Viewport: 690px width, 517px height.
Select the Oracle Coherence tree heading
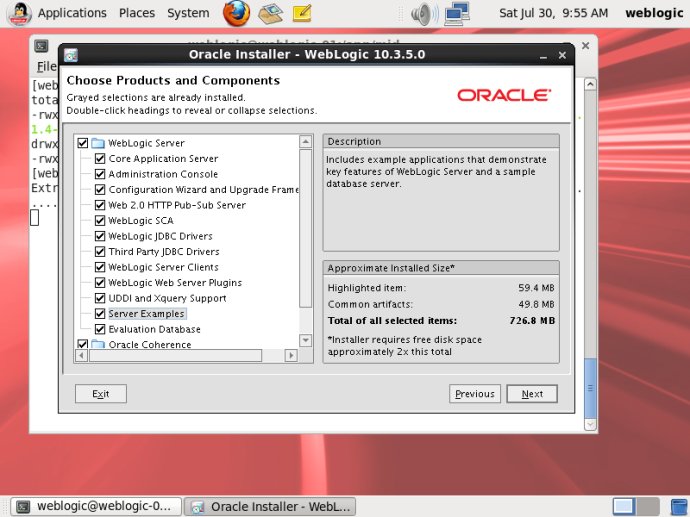click(150, 344)
